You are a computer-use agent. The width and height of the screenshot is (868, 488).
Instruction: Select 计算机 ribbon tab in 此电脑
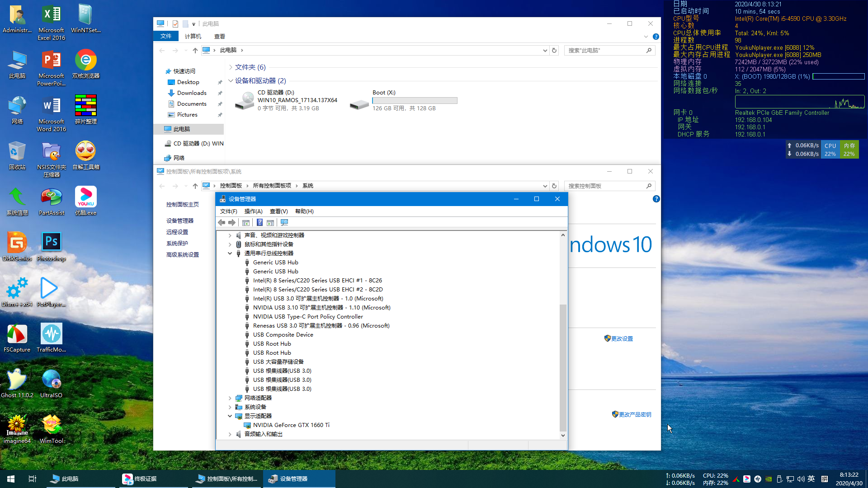click(193, 36)
